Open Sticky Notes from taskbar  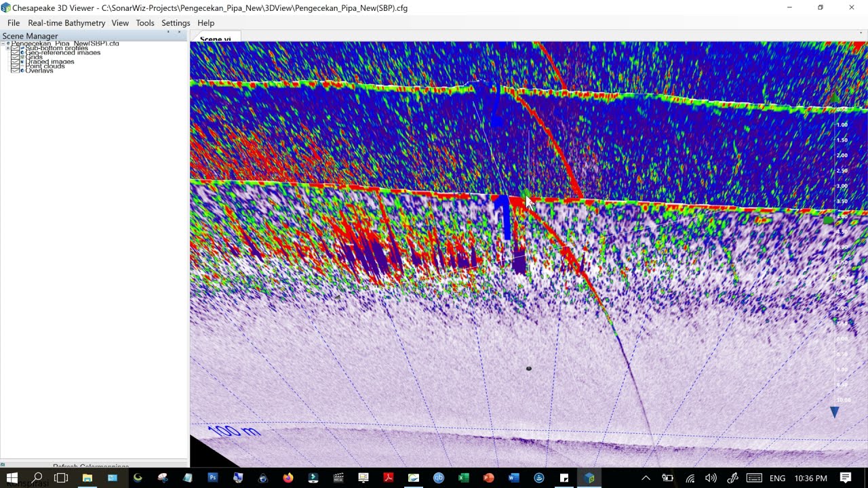pyautogui.click(x=564, y=478)
